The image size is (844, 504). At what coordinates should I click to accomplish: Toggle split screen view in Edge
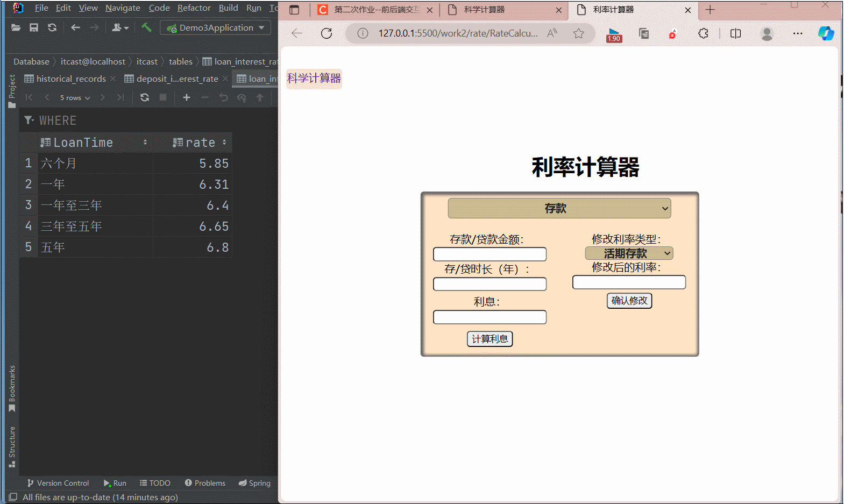735,33
